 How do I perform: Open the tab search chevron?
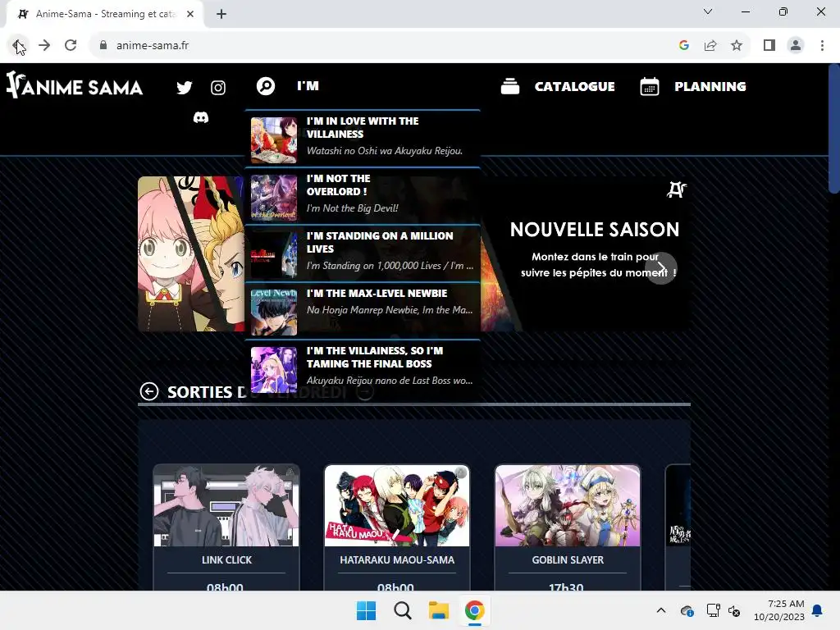click(708, 11)
